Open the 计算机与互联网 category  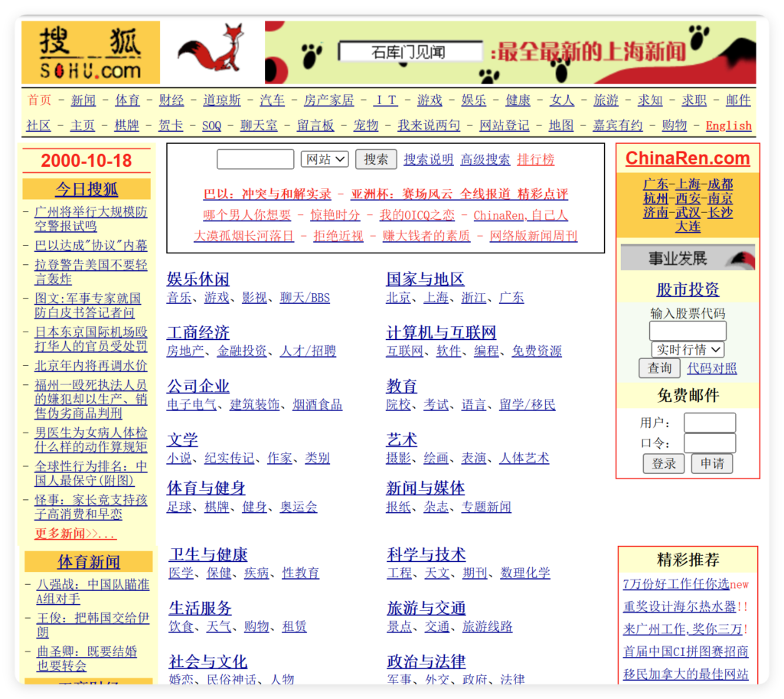[441, 332]
